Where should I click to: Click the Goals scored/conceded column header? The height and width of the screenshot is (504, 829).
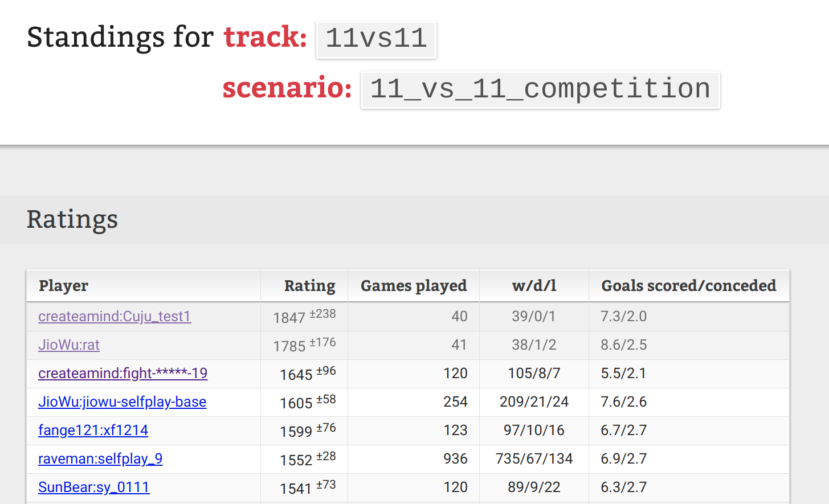pos(688,286)
